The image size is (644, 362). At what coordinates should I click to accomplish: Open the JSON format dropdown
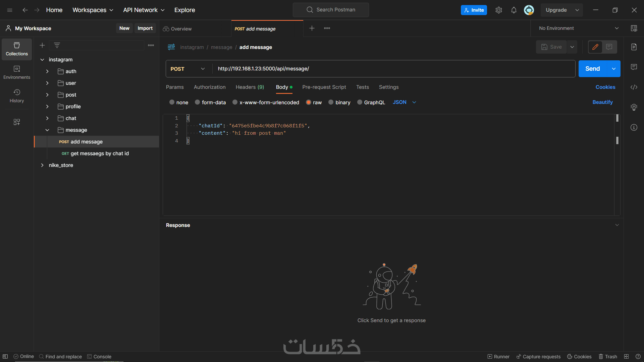(405, 102)
